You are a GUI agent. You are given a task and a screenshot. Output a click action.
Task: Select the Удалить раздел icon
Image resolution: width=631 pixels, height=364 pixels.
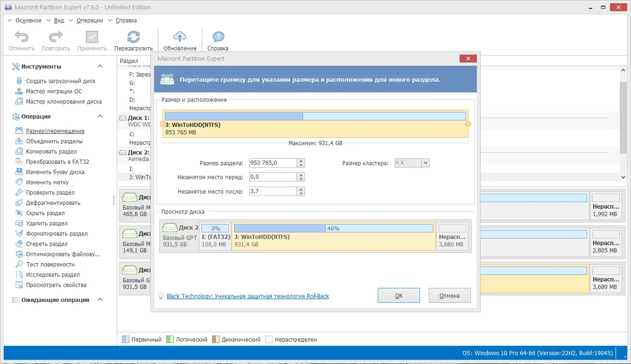(x=19, y=223)
